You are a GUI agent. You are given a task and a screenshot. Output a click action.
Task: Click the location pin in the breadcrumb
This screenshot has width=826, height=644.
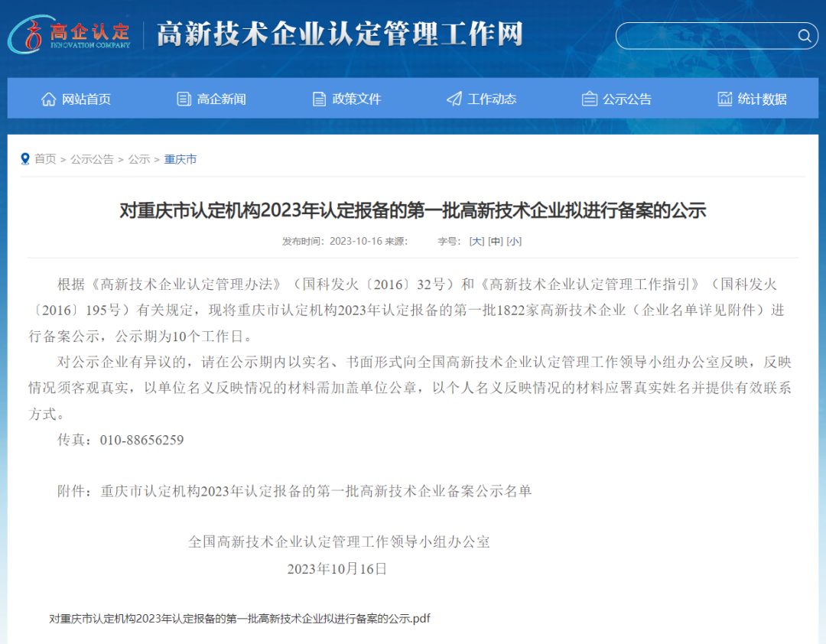[x=24, y=158]
